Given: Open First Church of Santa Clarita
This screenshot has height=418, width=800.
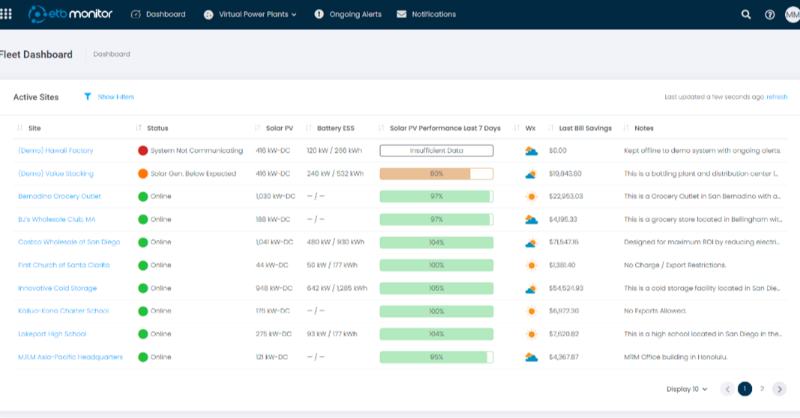Looking at the screenshot, I should [x=64, y=265].
